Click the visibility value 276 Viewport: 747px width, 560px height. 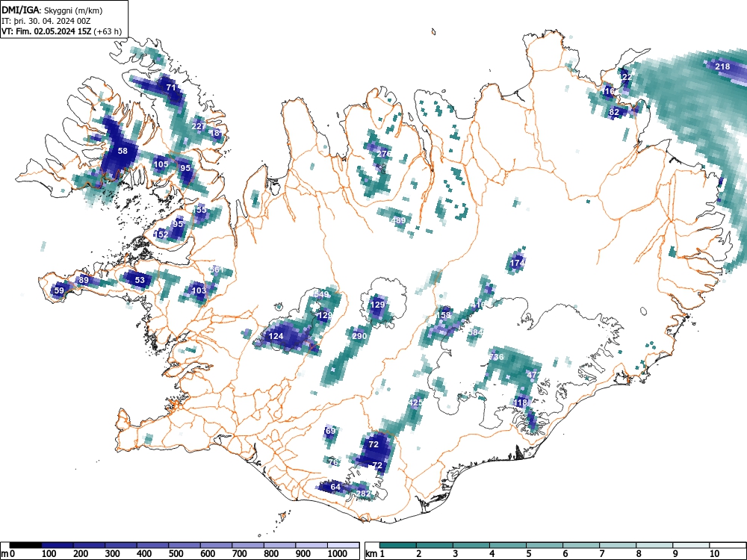(x=383, y=154)
